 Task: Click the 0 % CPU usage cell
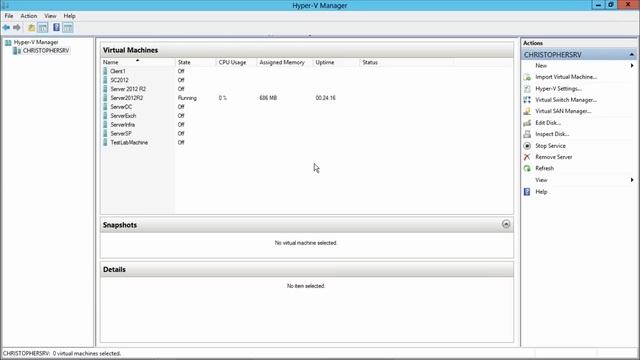coord(222,98)
